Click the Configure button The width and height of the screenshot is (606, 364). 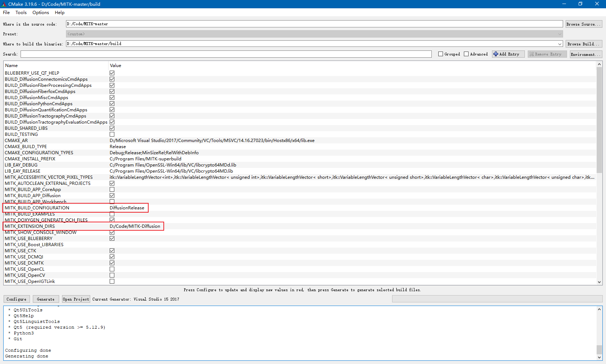tap(17, 299)
